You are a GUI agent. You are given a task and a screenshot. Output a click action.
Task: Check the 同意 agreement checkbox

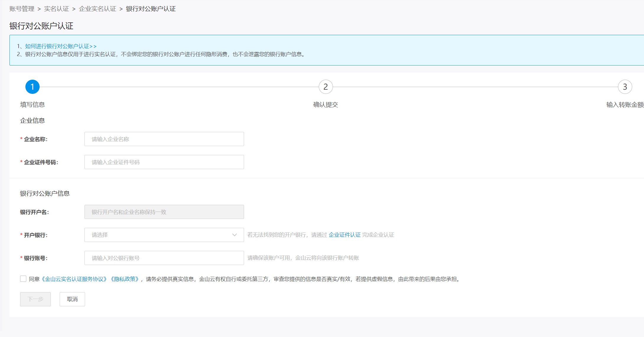pyautogui.click(x=23, y=279)
